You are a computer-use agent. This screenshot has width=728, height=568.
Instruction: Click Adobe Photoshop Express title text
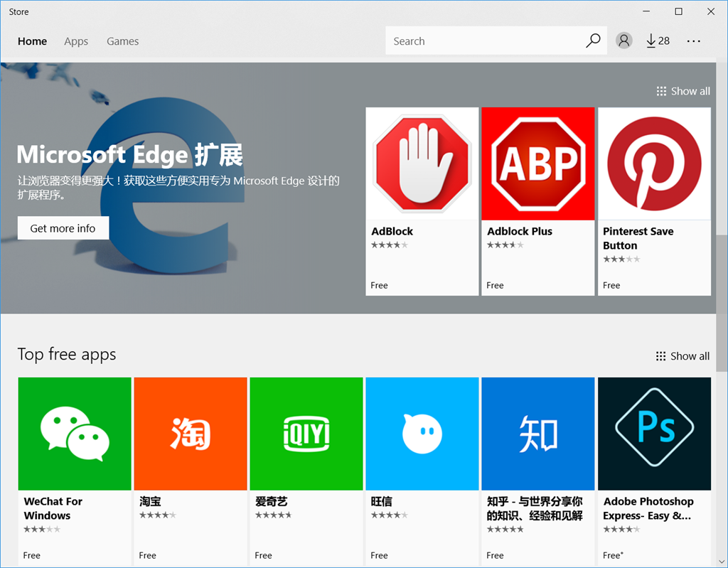click(x=648, y=508)
